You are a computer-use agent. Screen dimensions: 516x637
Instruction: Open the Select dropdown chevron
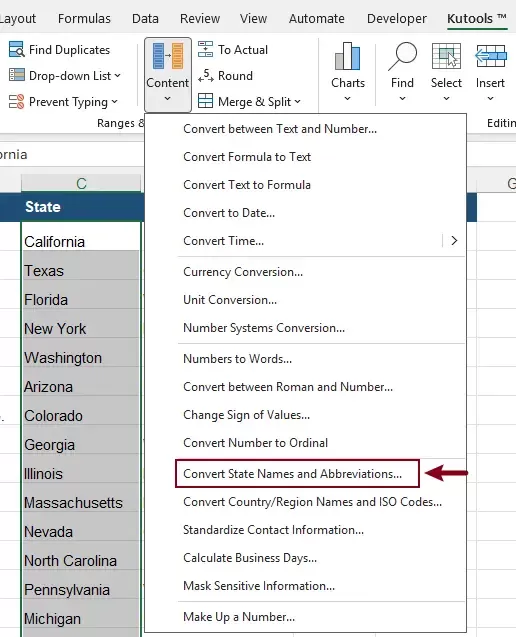tap(446, 98)
